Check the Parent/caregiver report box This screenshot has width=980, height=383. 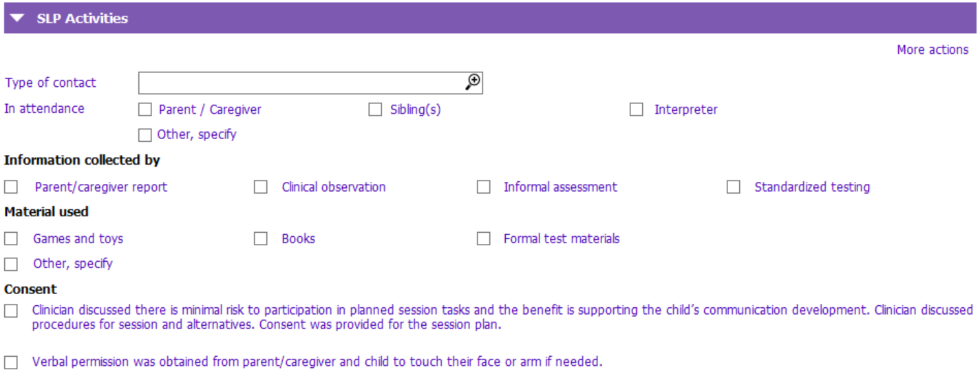coord(11,187)
